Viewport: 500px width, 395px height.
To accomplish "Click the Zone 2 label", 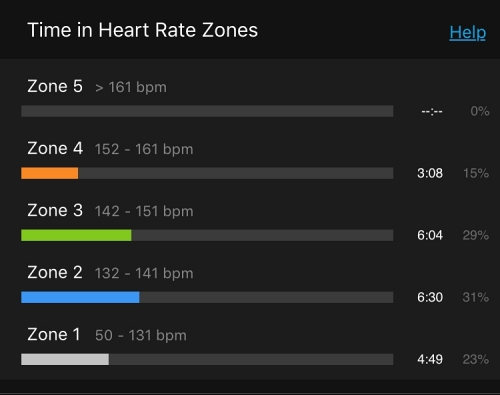I will [55, 272].
